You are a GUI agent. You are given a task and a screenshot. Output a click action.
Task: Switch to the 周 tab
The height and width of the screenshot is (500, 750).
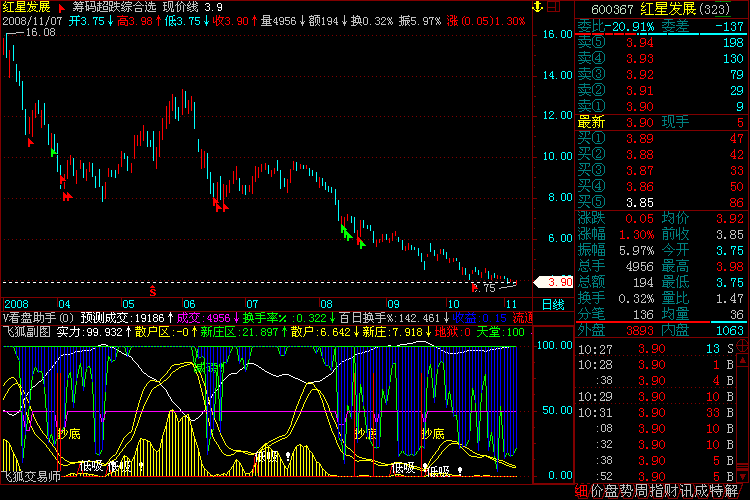[x=641, y=491]
